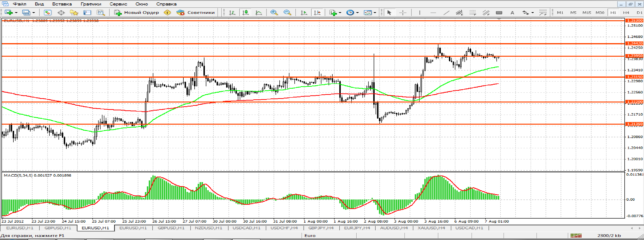
Task: Open the Market Watch window icon
Action: pos(48,12)
